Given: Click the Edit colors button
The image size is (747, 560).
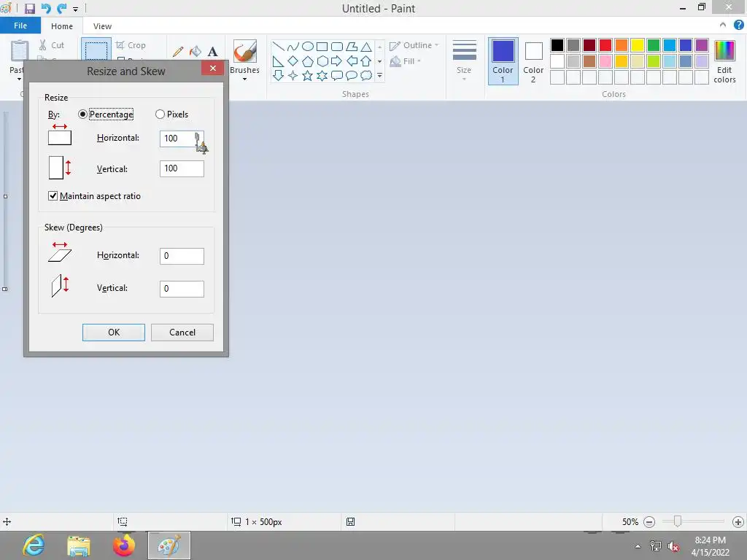Looking at the screenshot, I should [724, 62].
